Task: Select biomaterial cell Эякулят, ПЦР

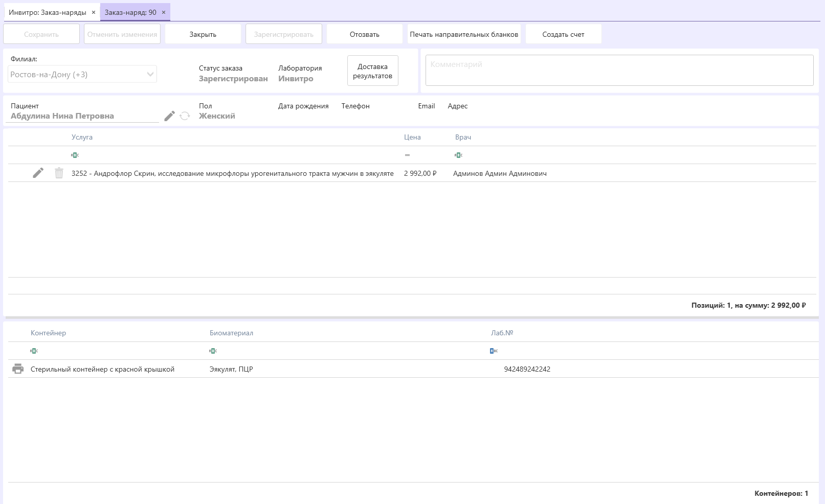Action: pos(231,369)
